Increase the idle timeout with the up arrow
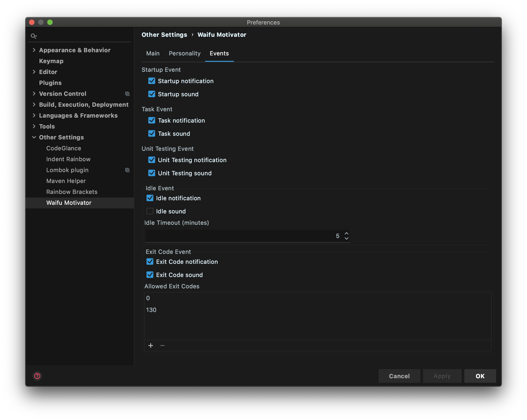The height and width of the screenshot is (420, 527). tap(346, 233)
